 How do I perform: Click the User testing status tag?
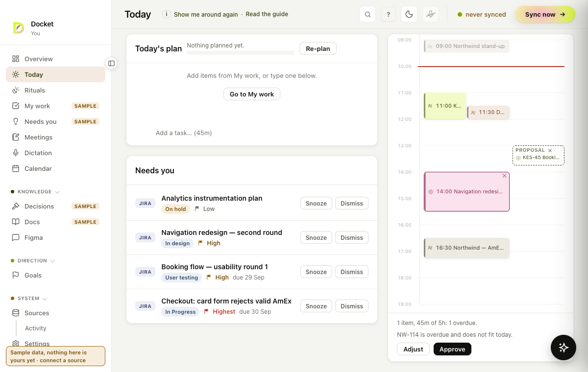click(x=181, y=278)
